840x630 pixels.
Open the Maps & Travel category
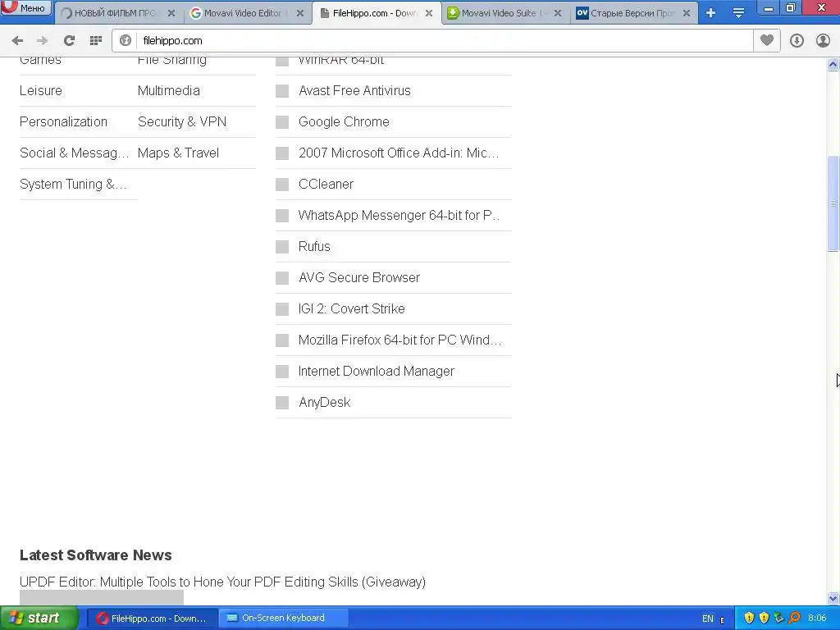tap(178, 153)
